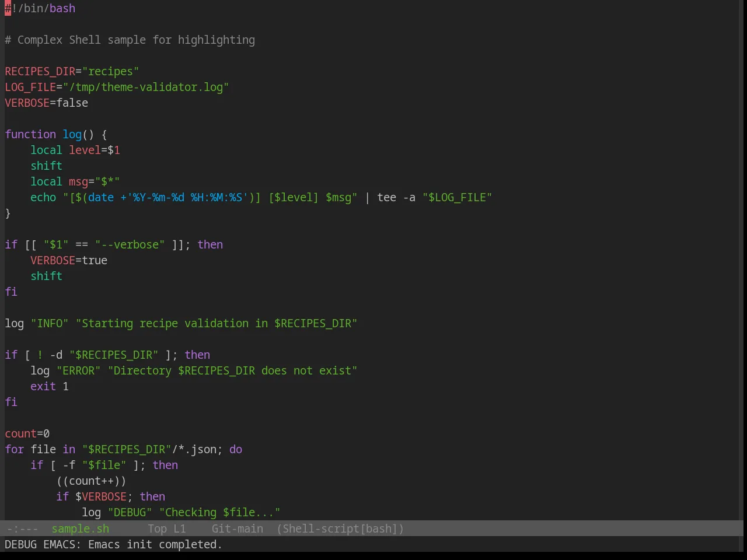The height and width of the screenshot is (560, 747).
Task: Click the Git-main indicator in mode line
Action: (x=238, y=528)
